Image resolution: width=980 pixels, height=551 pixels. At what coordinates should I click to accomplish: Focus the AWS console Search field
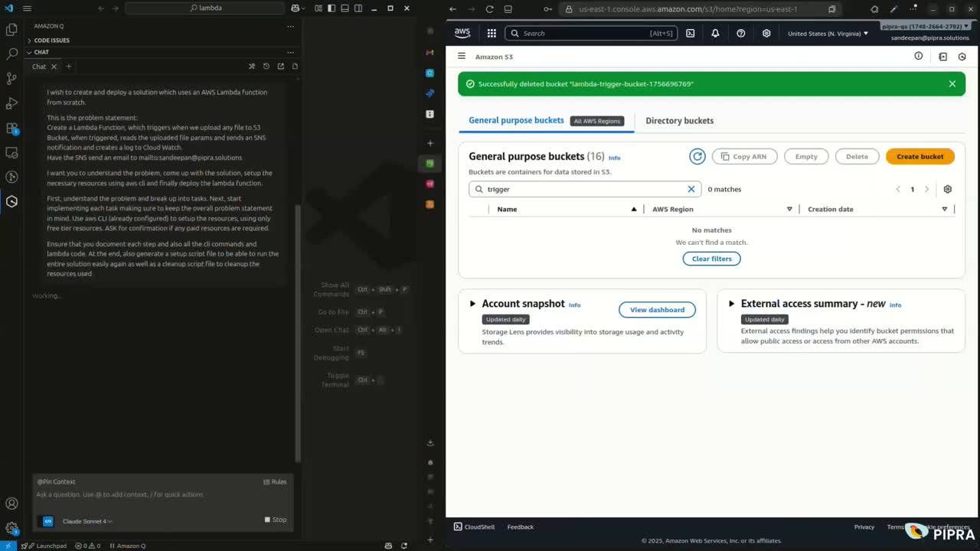591,33
